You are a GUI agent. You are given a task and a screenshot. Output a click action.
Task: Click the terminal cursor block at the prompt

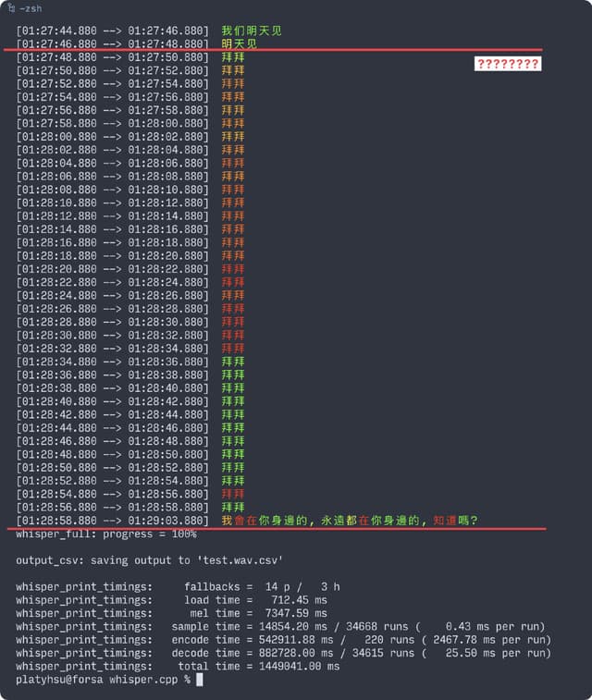point(199,680)
